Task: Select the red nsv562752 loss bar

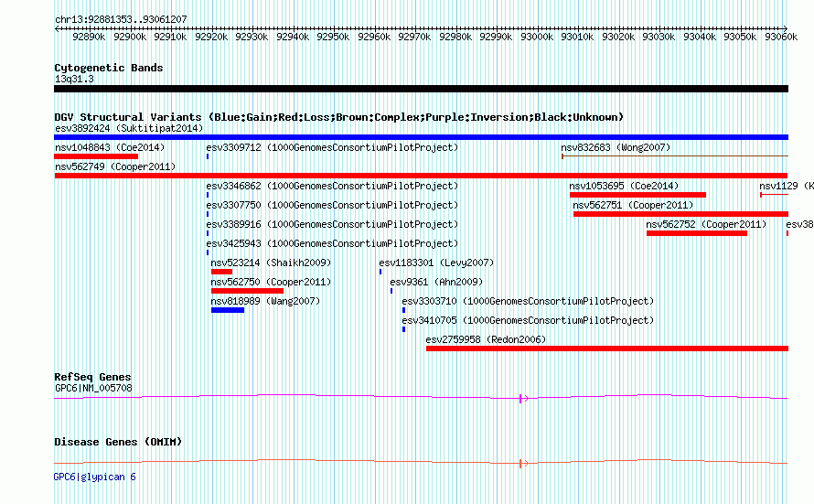Action: pos(697,233)
